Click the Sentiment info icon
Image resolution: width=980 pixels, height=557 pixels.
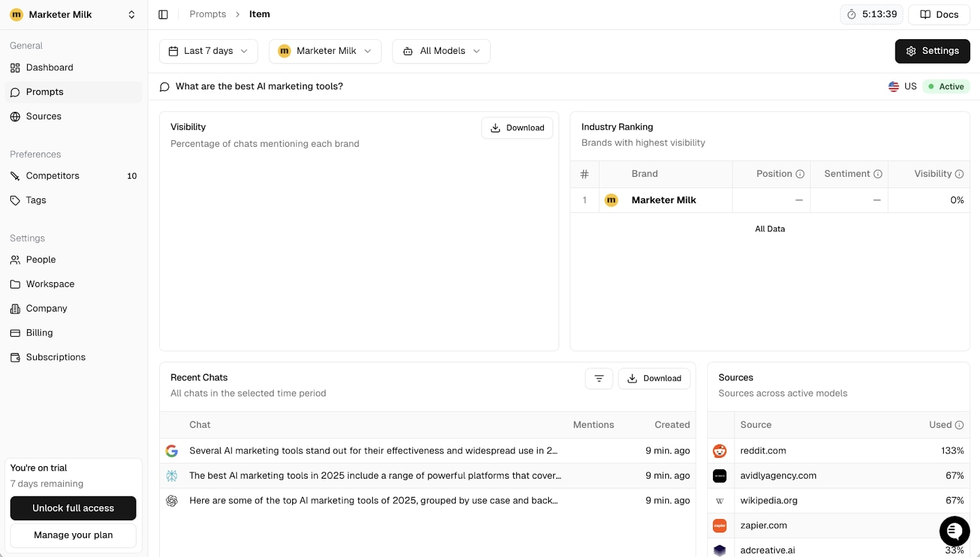click(x=878, y=174)
